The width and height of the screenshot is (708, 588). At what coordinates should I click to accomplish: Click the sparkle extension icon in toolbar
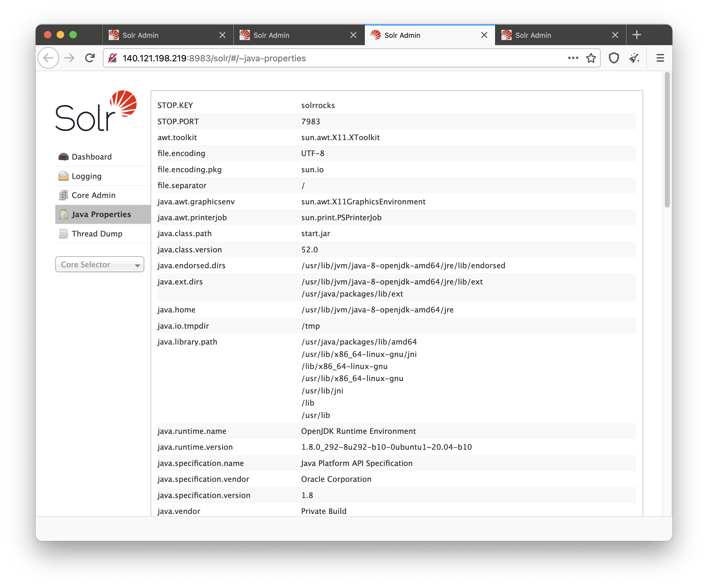pos(635,58)
